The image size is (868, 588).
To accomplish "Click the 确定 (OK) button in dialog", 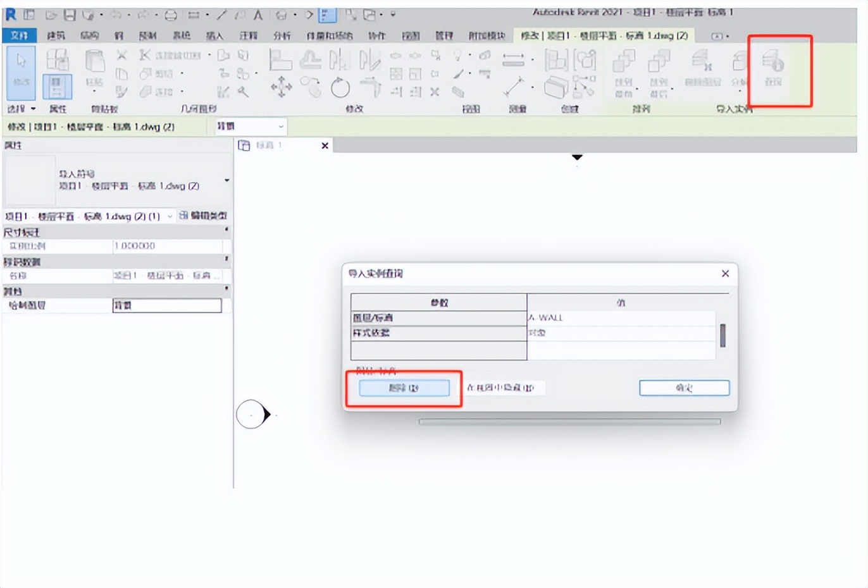I will tap(684, 388).
